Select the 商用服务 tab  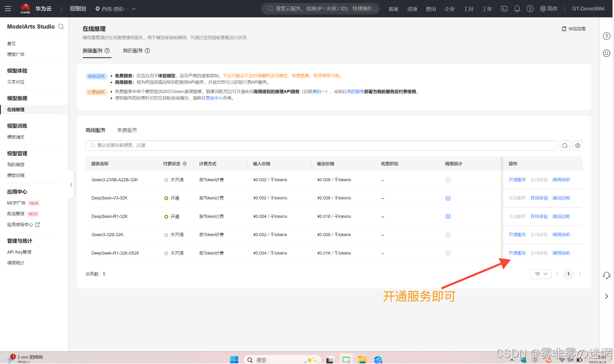pyautogui.click(x=96, y=130)
